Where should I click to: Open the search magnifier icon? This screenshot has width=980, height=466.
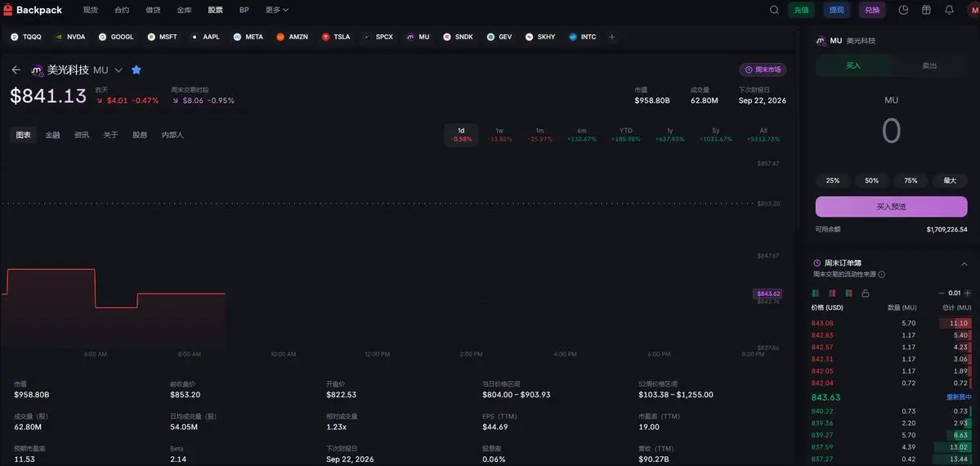coord(774,10)
